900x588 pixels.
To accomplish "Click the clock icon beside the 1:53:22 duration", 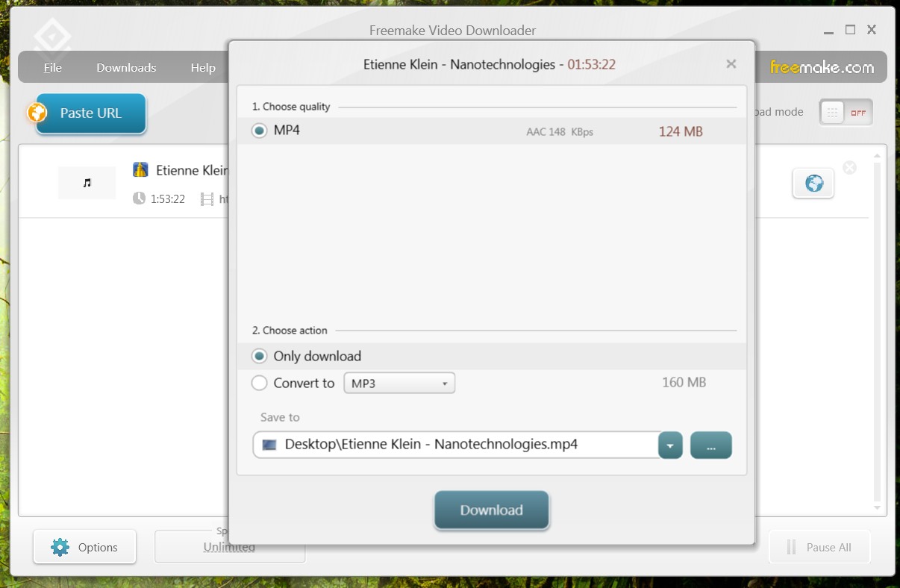I will coord(139,198).
